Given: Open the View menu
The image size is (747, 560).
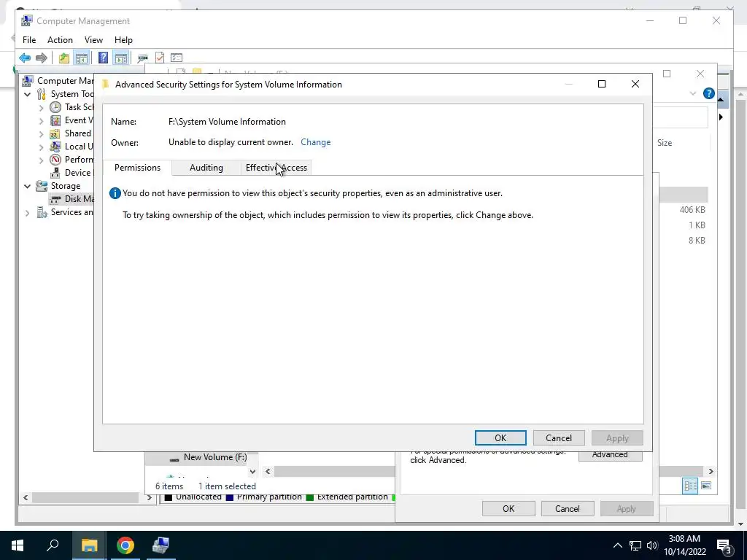Looking at the screenshot, I should click(x=93, y=40).
